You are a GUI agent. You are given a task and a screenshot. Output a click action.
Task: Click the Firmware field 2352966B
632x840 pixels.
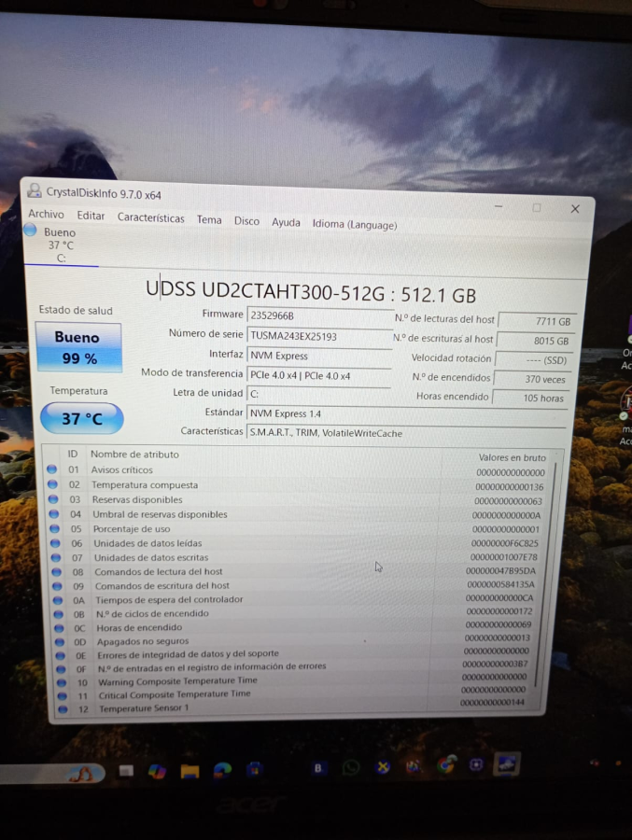319,315
